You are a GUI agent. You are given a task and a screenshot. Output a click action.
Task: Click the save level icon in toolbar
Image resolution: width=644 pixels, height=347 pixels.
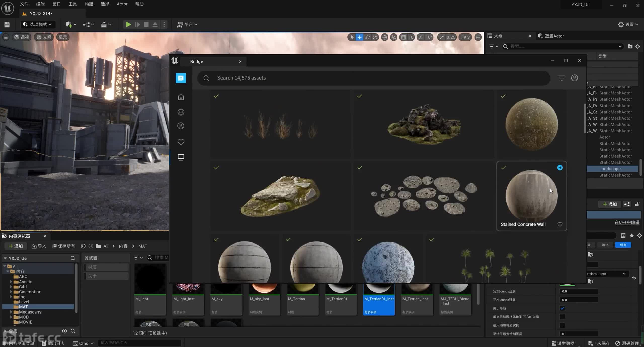point(7,24)
